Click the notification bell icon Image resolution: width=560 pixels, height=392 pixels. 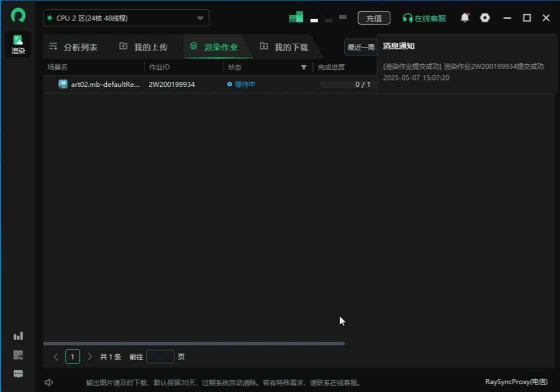[465, 17]
